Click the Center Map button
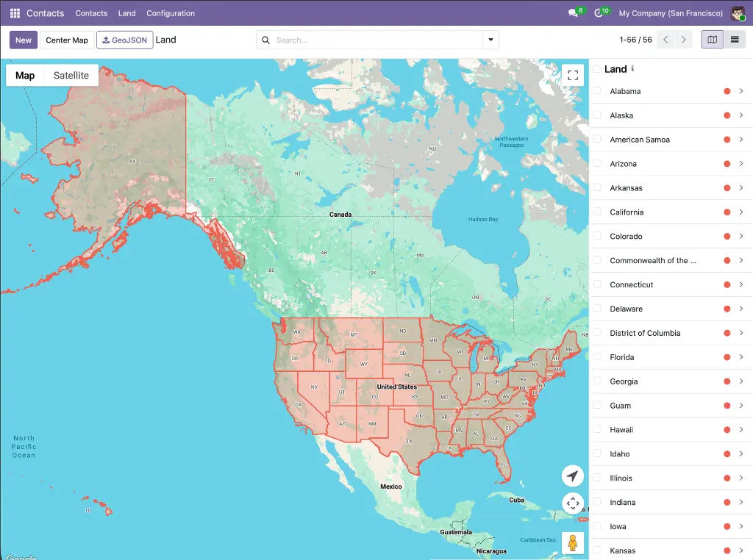 click(x=67, y=40)
